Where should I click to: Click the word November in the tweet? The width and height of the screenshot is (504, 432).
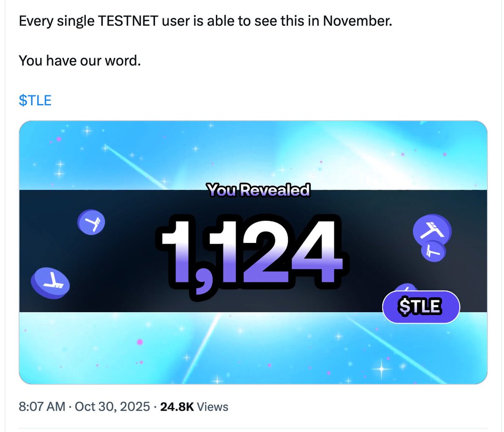(357, 21)
